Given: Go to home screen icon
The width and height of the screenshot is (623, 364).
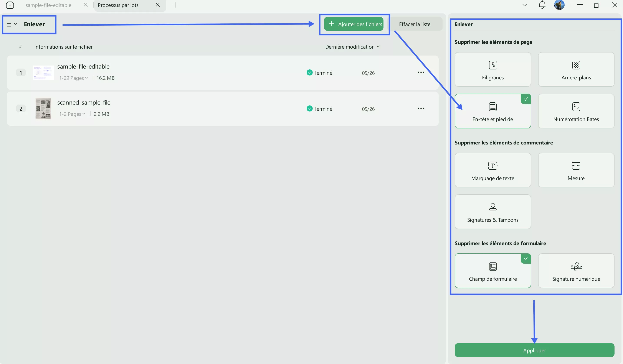Looking at the screenshot, I should (10, 5).
